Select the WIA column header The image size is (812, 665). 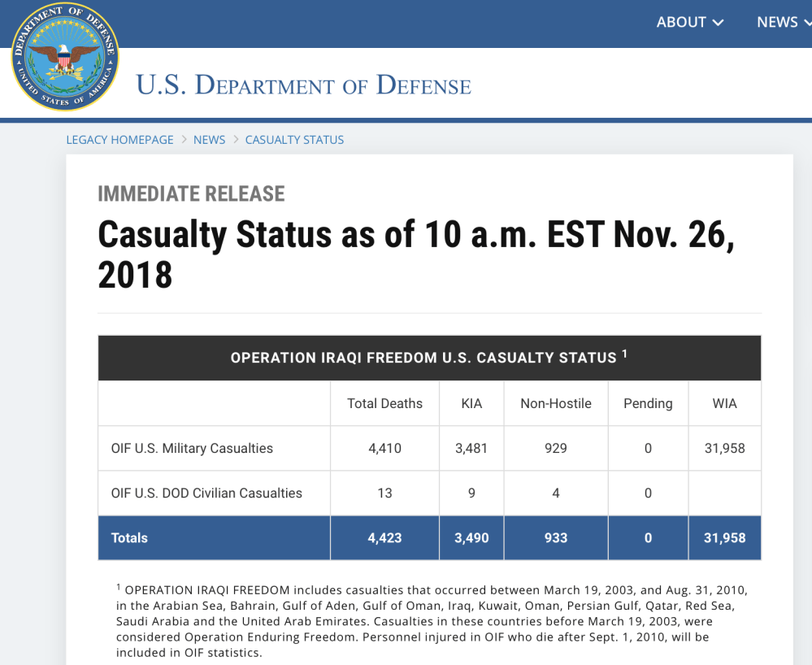coord(724,403)
